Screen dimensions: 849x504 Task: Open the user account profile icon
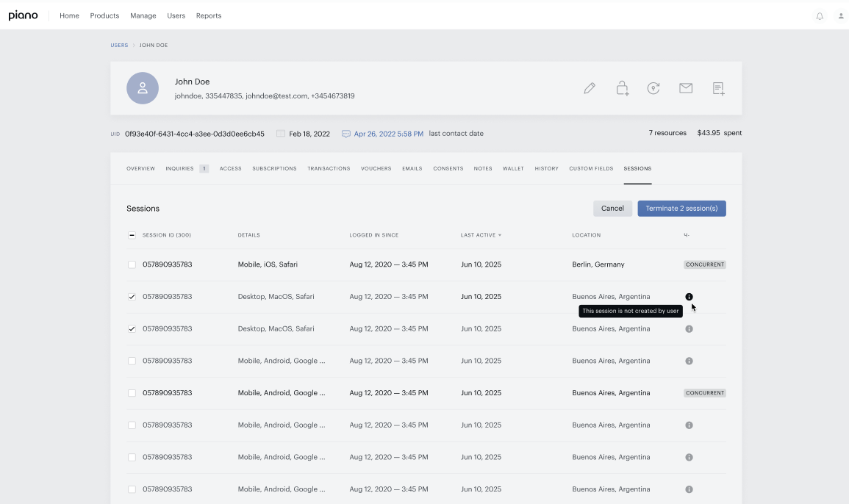pyautogui.click(x=841, y=16)
